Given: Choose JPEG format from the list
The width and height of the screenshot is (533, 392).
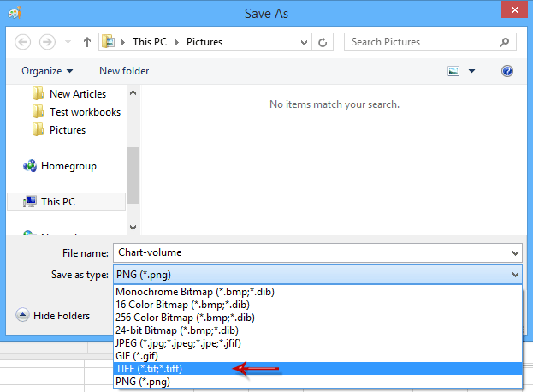Looking at the screenshot, I should pos(178,343).
